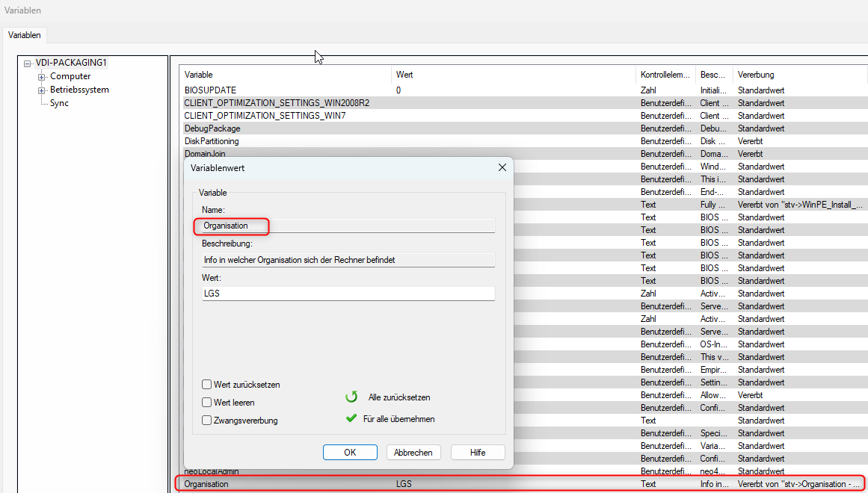Click the Wert input field containing LGS
This screenshot has height=493, width=868.
click(x=348, y=294)
